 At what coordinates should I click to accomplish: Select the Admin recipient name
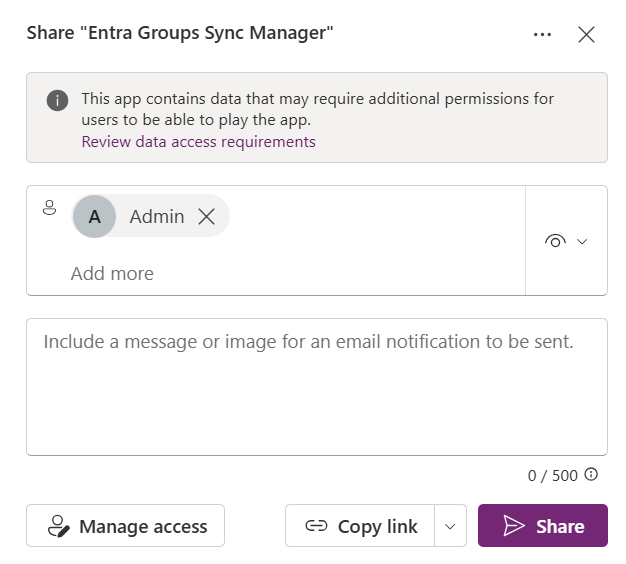click(x=157, y=216)
